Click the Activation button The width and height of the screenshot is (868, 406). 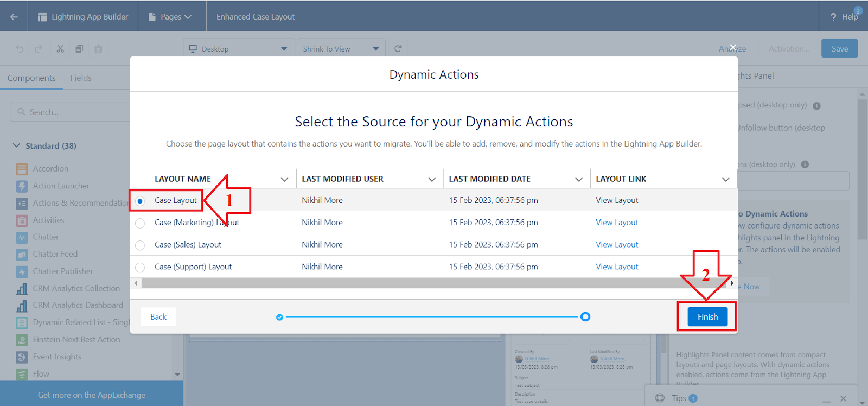pos(788,48)
